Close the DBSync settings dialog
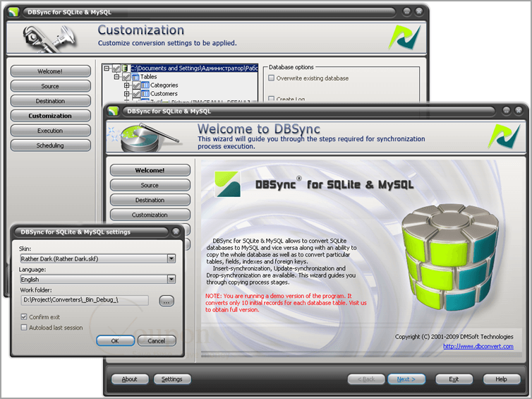The width and height of the screenshot is (532, 399). [x=176, y=232]
